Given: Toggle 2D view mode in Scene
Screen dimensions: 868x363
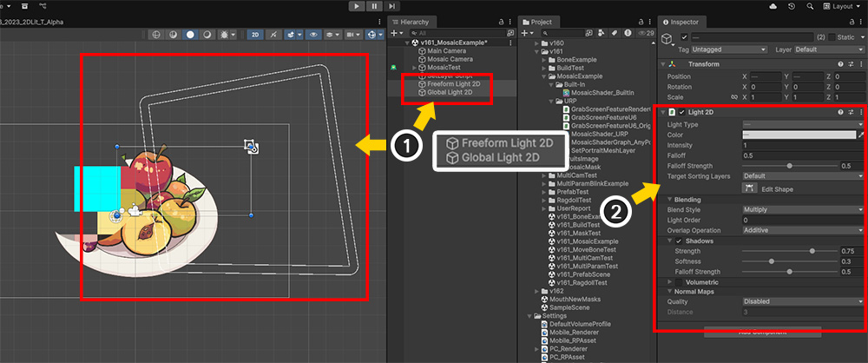Looking at the screenshot, I should click(x=256, y=35).
